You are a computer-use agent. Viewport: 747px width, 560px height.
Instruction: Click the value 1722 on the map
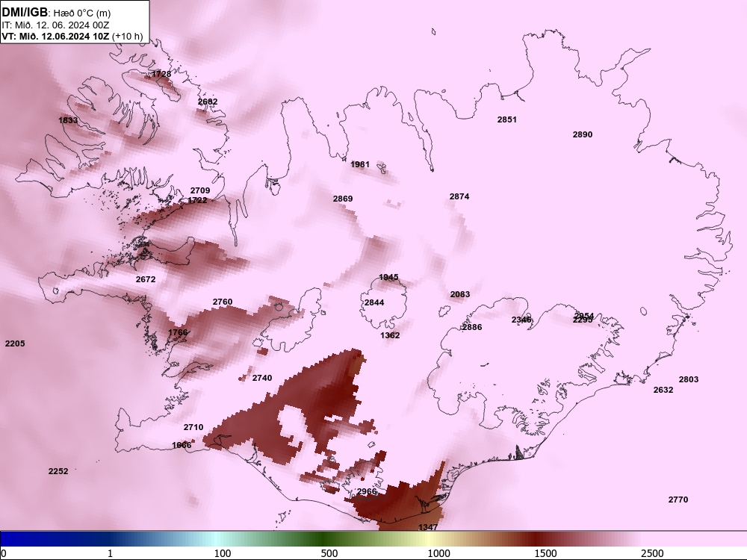197,200
